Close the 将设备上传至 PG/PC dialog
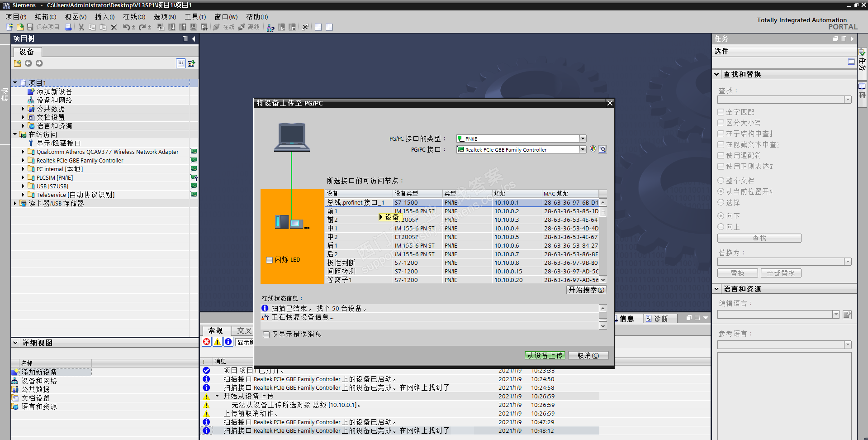 click(x=610, y=103)
